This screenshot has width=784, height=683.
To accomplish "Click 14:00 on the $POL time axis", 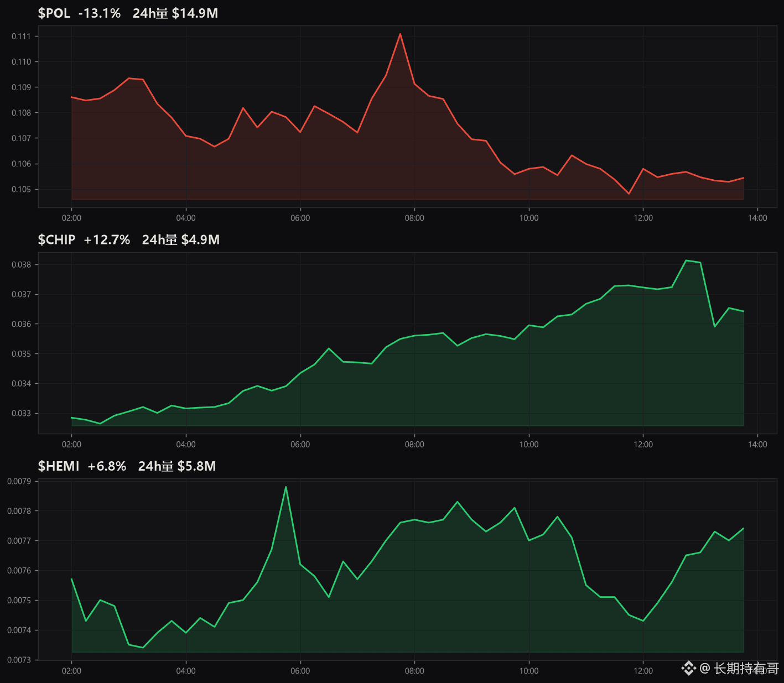I will tap(757, 218).
